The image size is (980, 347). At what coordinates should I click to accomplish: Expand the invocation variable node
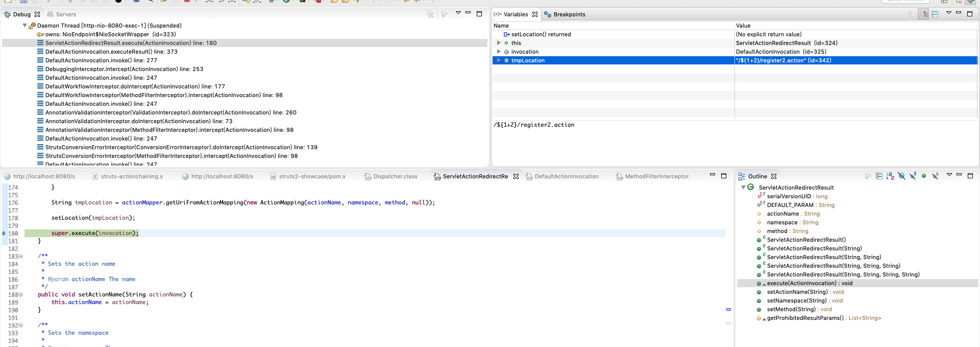(x=499, y=52)
